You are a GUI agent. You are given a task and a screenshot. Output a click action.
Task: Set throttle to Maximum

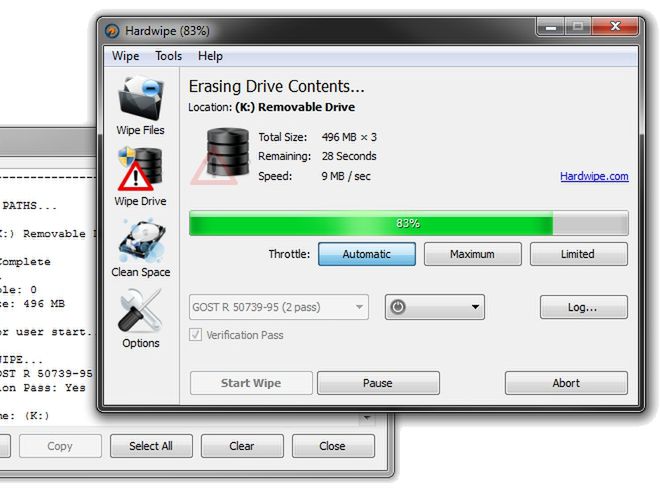pyautogui.click(x=472, y=254)
